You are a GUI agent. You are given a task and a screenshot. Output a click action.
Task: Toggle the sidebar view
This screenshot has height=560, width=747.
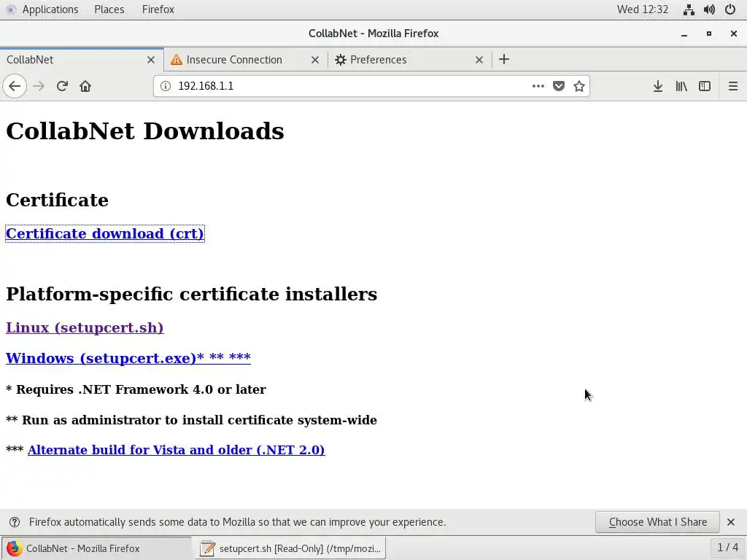(x=705, y=86)
